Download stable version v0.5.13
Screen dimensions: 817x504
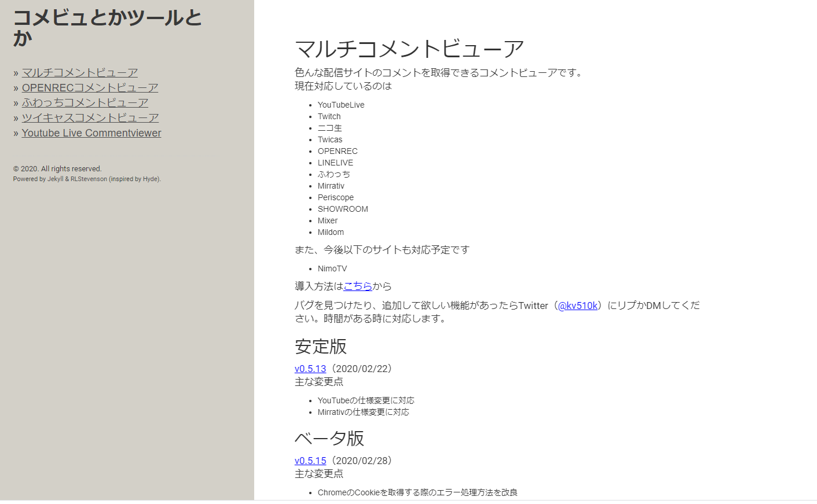point(310,369)
